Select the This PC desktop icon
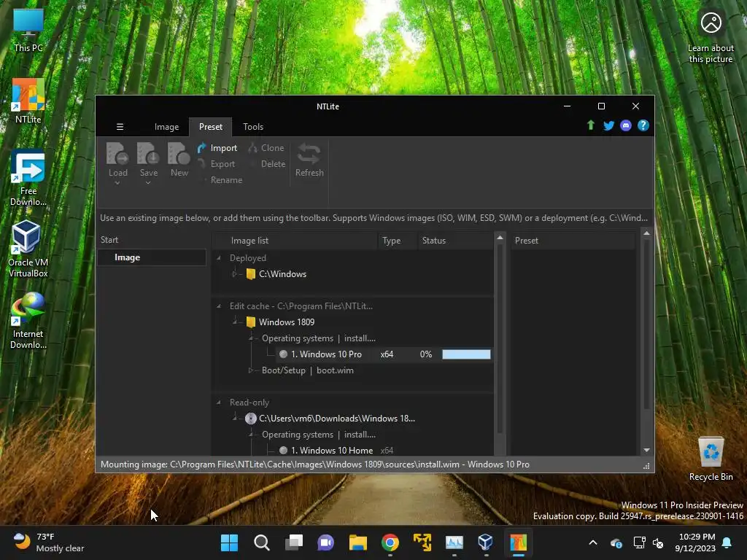This screenshot has width=747, height=560. click(x=28, y=29)
